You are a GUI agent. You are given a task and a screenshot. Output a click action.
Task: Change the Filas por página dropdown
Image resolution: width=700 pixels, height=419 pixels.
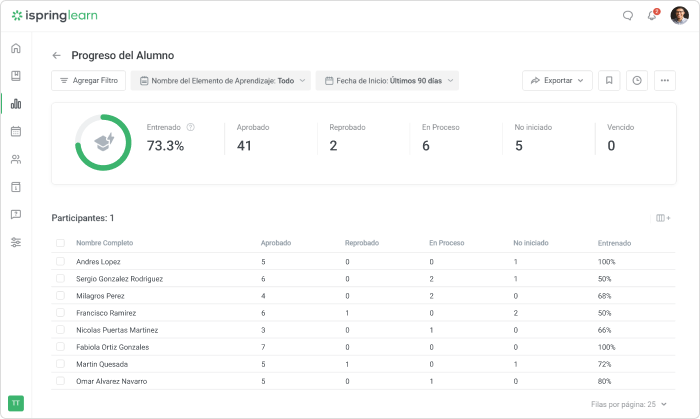click(629, 404)
